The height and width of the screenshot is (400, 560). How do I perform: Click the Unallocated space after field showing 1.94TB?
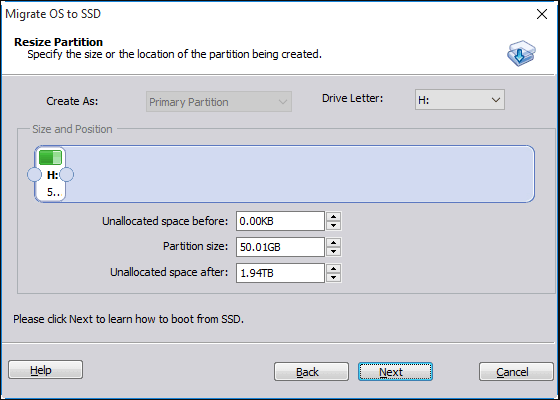pyautogui.click(x=280, y=273)
